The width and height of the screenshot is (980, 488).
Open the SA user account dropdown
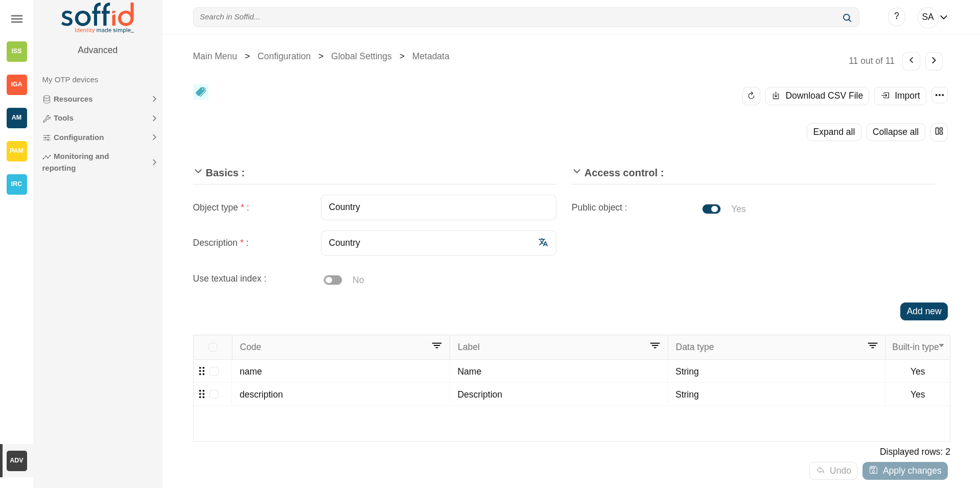pyautogui.click(x=932, y=17)
